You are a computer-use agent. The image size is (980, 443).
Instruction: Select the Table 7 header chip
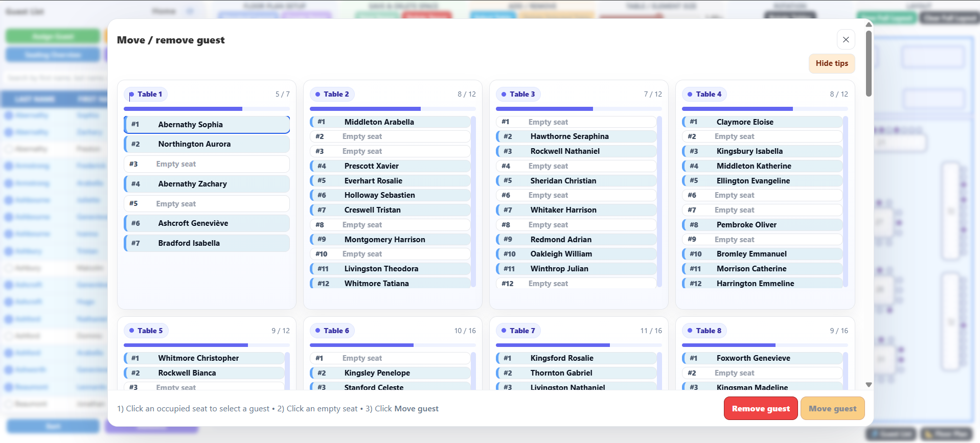click(x=518, y=331)
